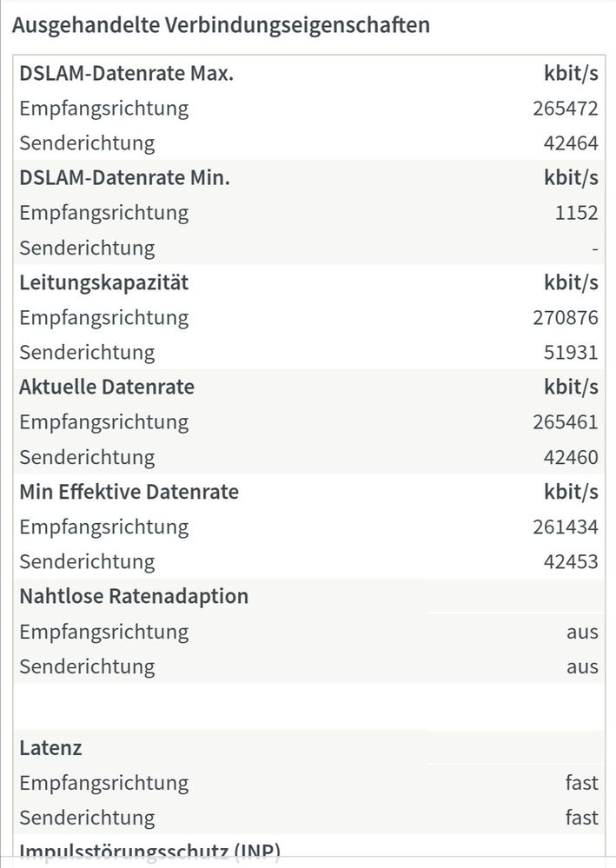Click the 'Ausgehandelte Verbindungseigenschaften' heading

point(221,25)
